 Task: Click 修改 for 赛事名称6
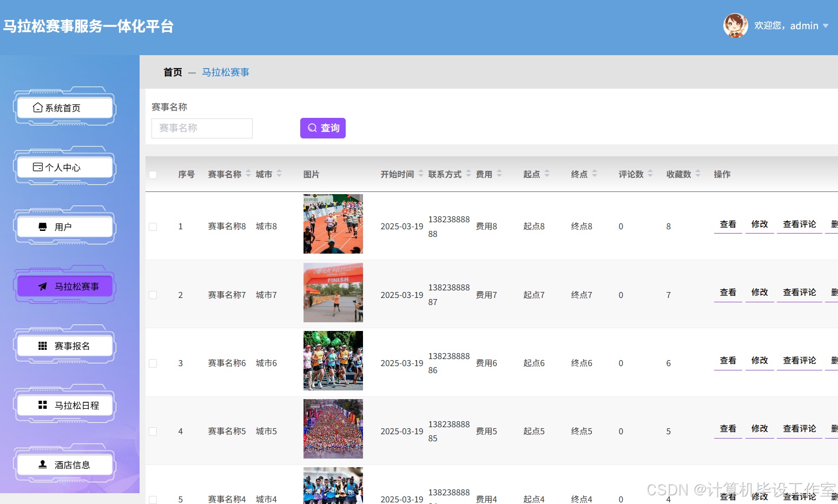pyautogui.click(x=760, y=361)
